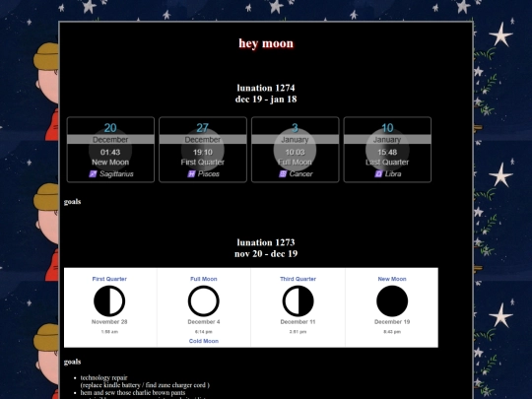Click the hem and sew charlie brown pants item

coord(133,392)
